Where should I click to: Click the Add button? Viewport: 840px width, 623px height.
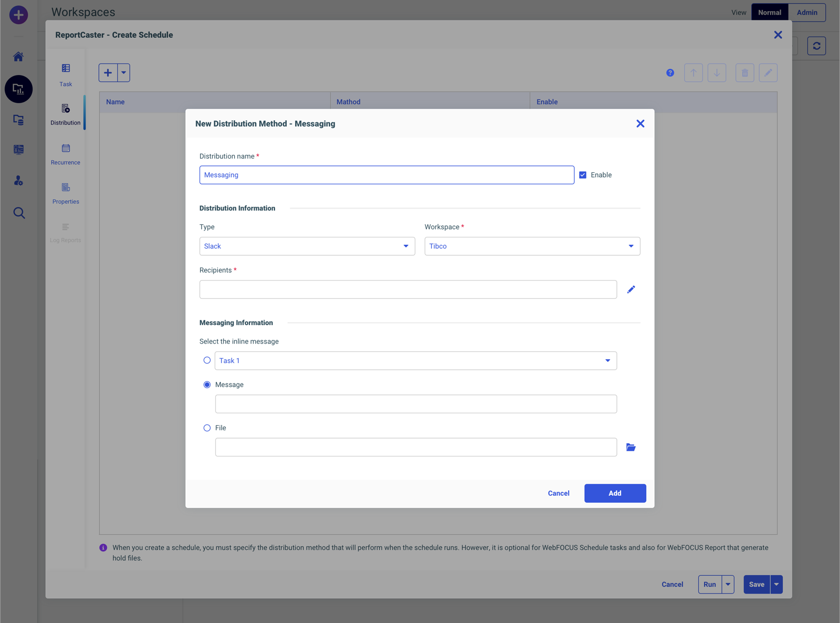615,493
